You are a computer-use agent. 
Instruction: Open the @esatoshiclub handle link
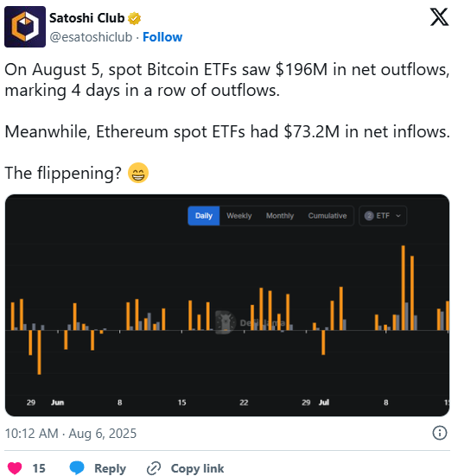click(91, 37)
